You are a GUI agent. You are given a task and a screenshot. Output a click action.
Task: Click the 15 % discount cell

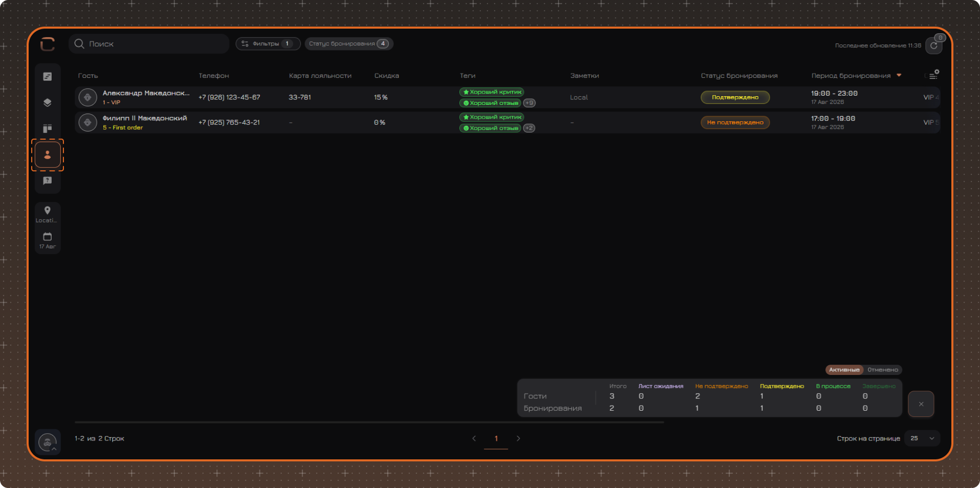pyautogui.click(x=381, y=97)
